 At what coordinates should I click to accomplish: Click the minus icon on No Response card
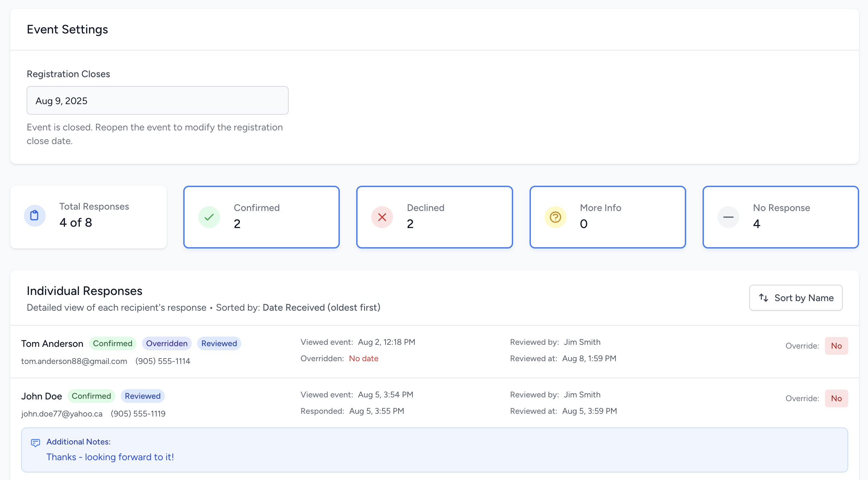pyautogui.click(x=728, y=217)
